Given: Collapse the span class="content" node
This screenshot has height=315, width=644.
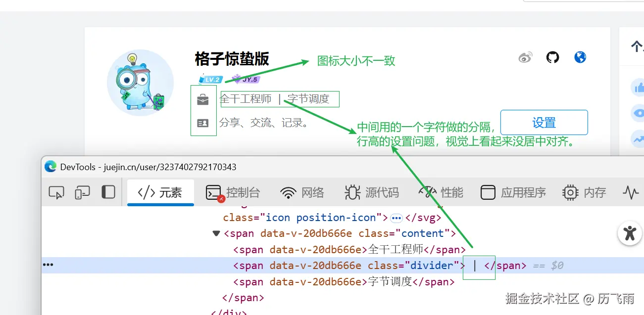Looking at the screenshot, I should pyautogui.click(x=216, y=233).
